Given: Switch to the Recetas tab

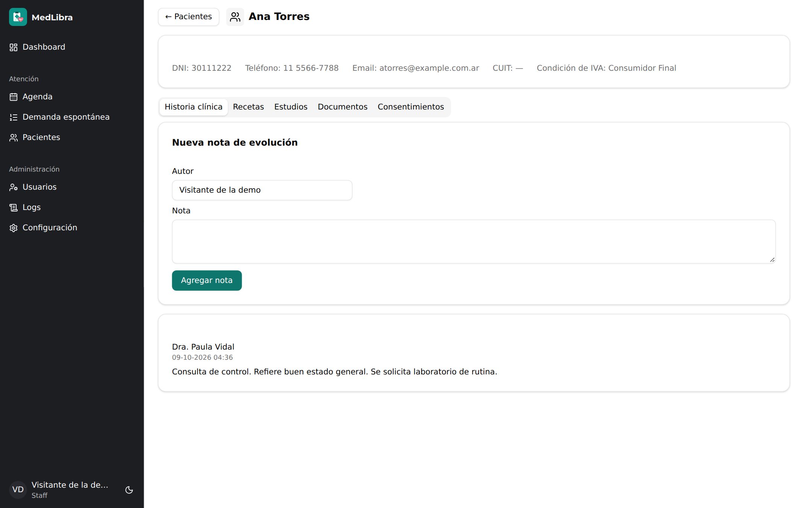Looking at the screenshot, I should pos(248,107).
